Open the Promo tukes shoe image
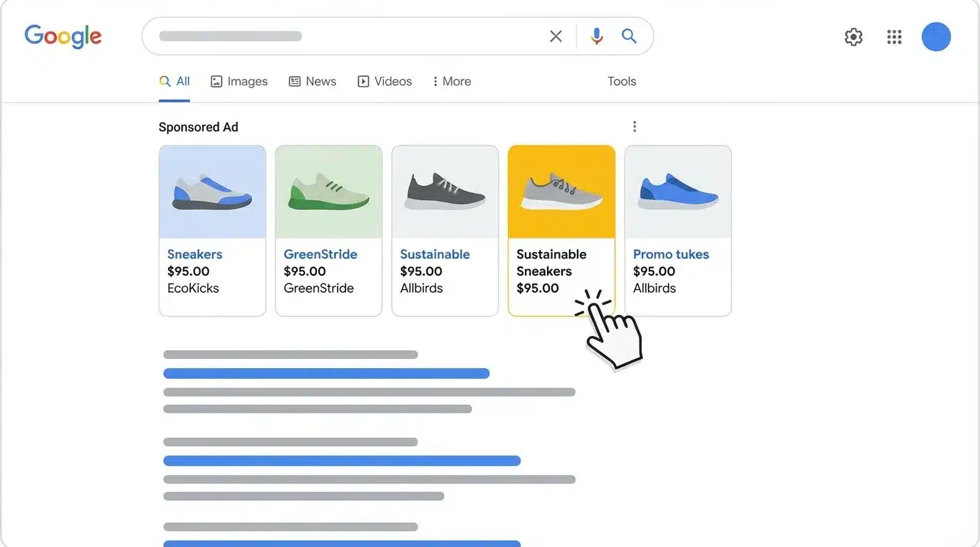The width and height of the screenshot is (980, 547). tap(678, 192)
